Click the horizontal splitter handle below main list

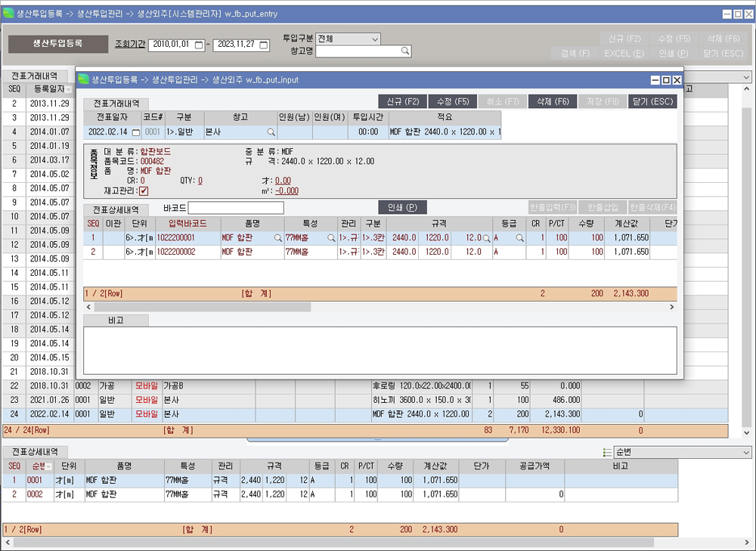click(377, 440)
